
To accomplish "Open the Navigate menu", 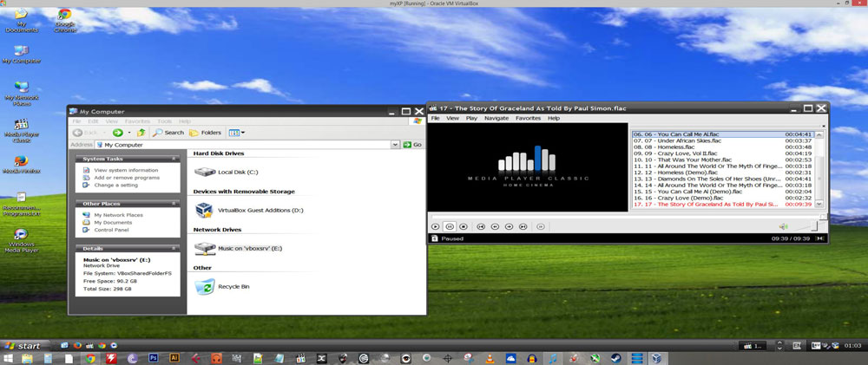I will click(496, 119).
